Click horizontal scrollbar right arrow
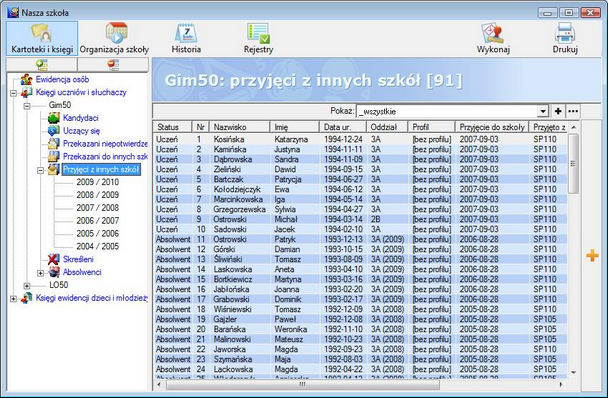 click(x=561, y=384)
